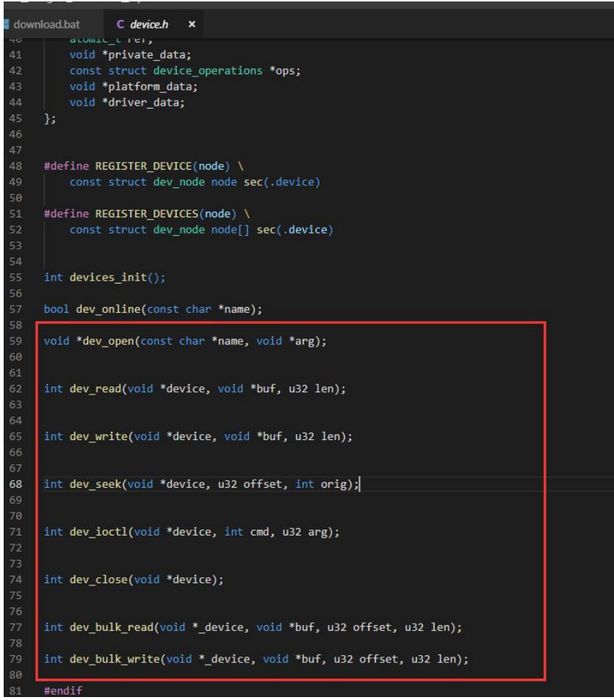
Task: Click the devices_init function name
Action: pos(109,277)
